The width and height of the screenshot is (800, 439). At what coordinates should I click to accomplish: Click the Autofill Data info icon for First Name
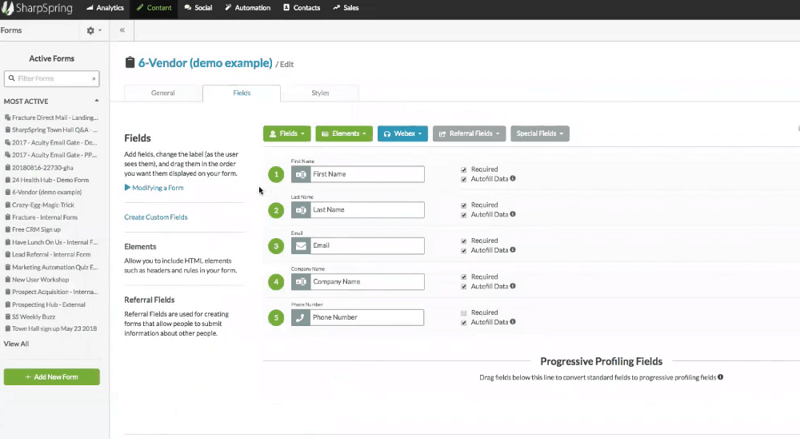pyautogui.click(x=513, y=179)
